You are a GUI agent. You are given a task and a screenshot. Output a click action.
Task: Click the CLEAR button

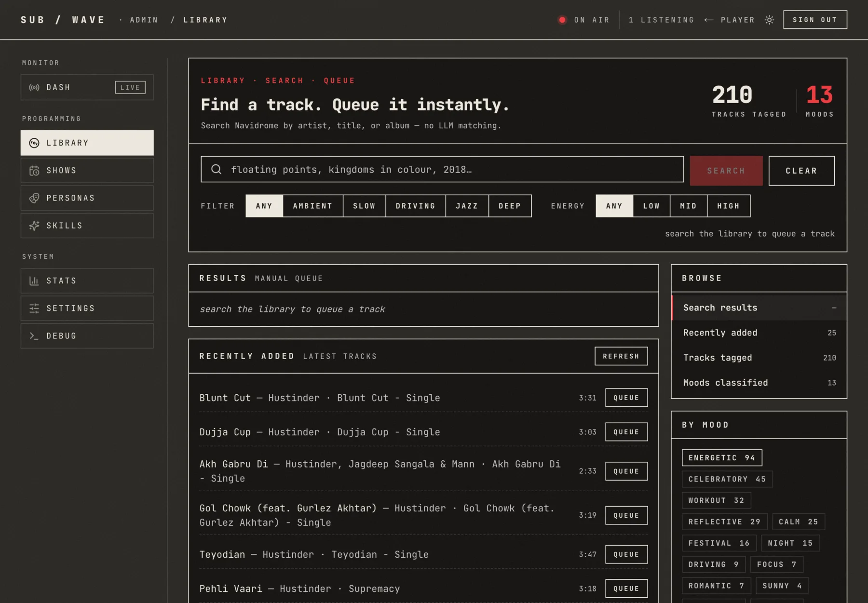pyautogui.click(x=801, y=171)
